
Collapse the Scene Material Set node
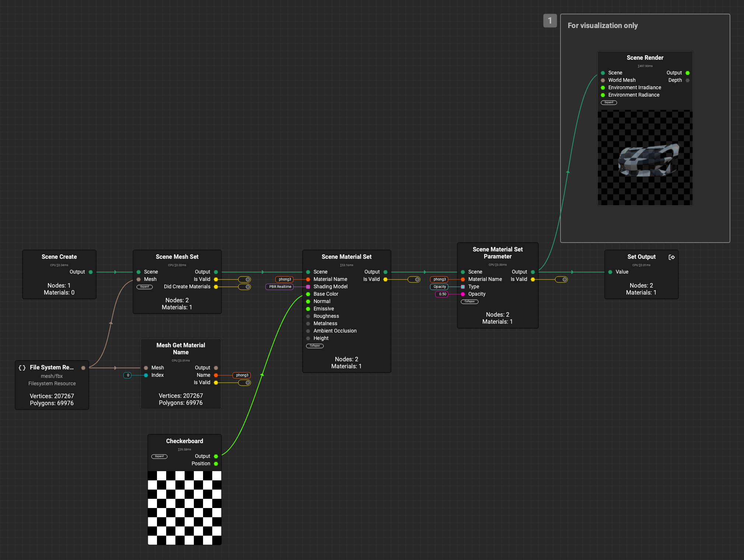315,346
